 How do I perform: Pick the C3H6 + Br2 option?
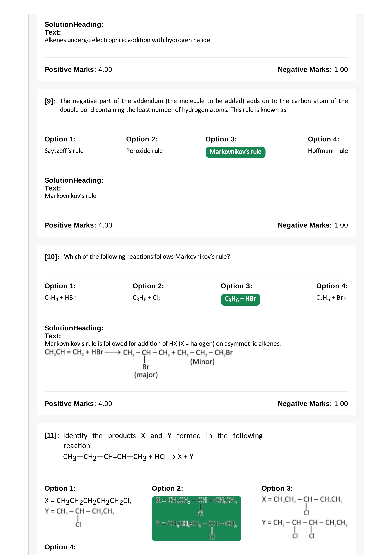[331, 298]
